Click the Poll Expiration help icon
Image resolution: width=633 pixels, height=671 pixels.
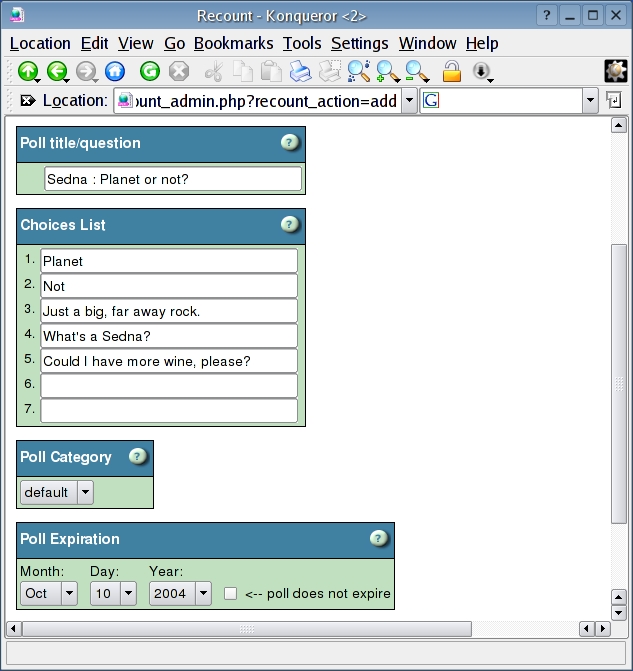(378, 539)
